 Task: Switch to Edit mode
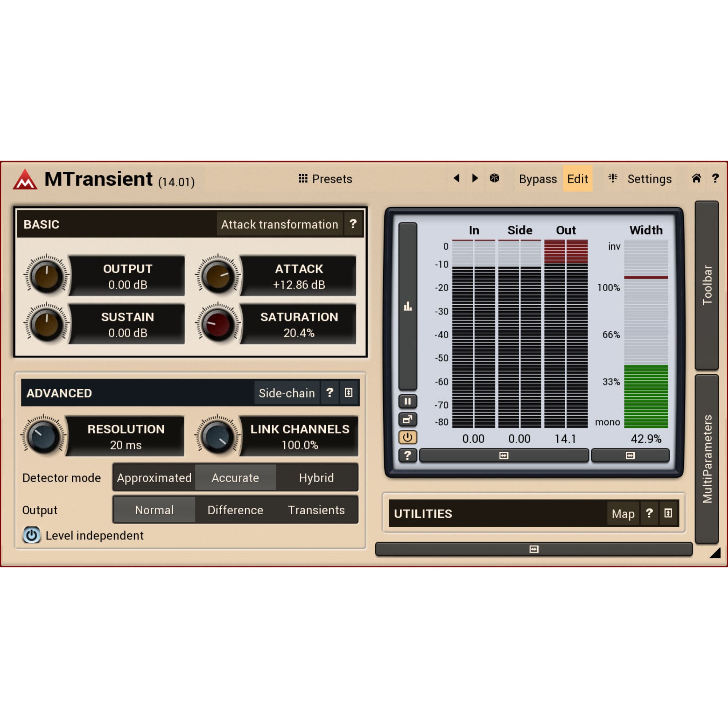pos(578,179)
